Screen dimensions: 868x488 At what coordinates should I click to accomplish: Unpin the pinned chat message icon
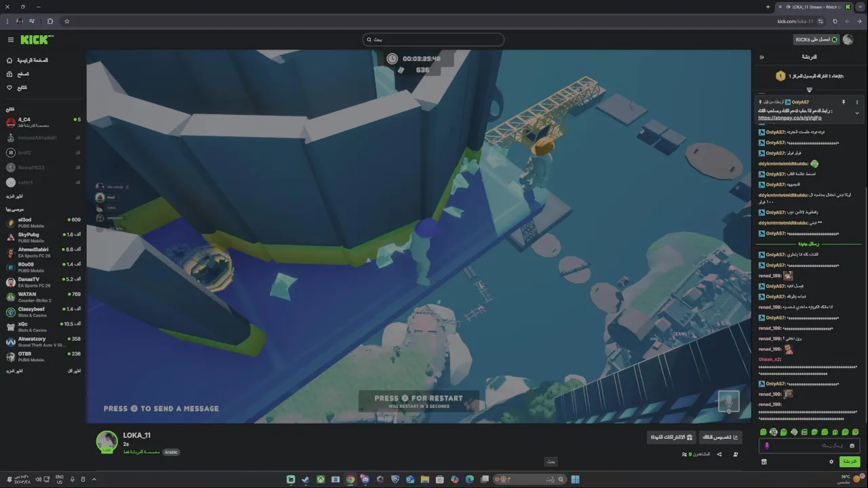click(844, 102)
